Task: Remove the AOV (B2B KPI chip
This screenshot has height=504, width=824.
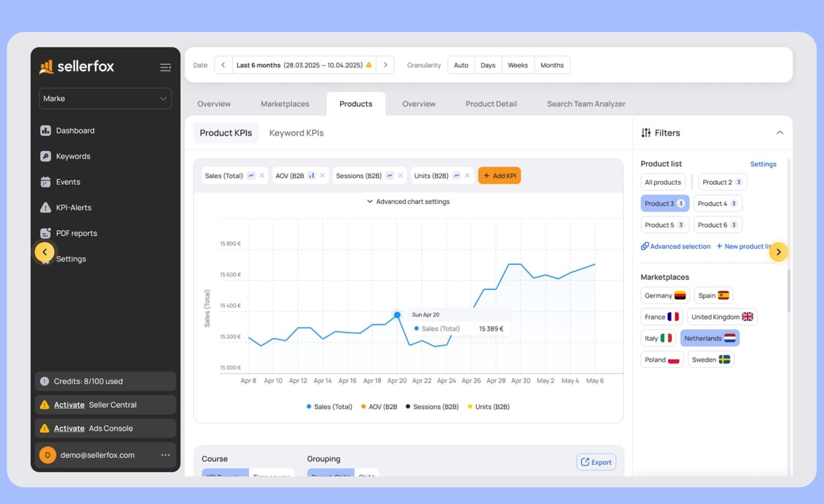Action: [322, 175]
